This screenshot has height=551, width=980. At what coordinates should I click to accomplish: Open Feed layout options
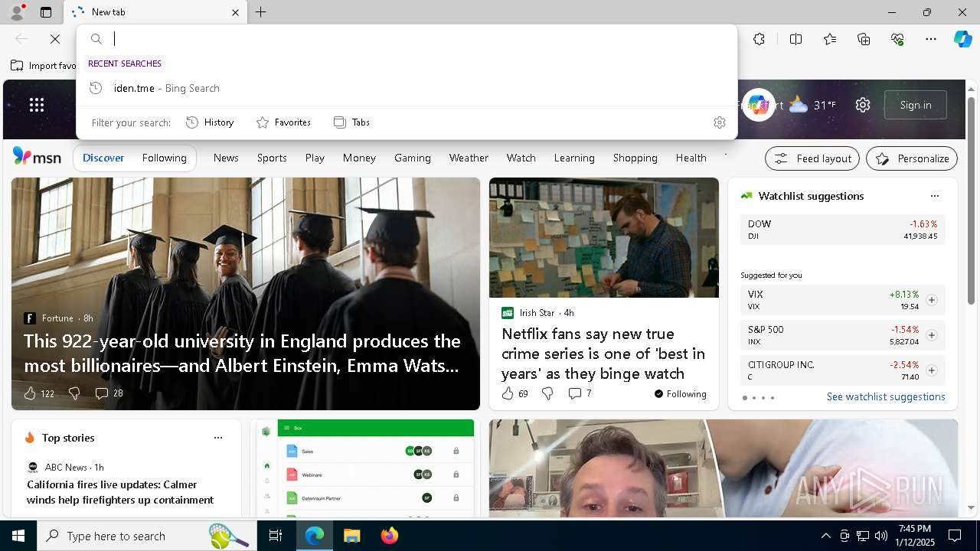pos(812,158)
